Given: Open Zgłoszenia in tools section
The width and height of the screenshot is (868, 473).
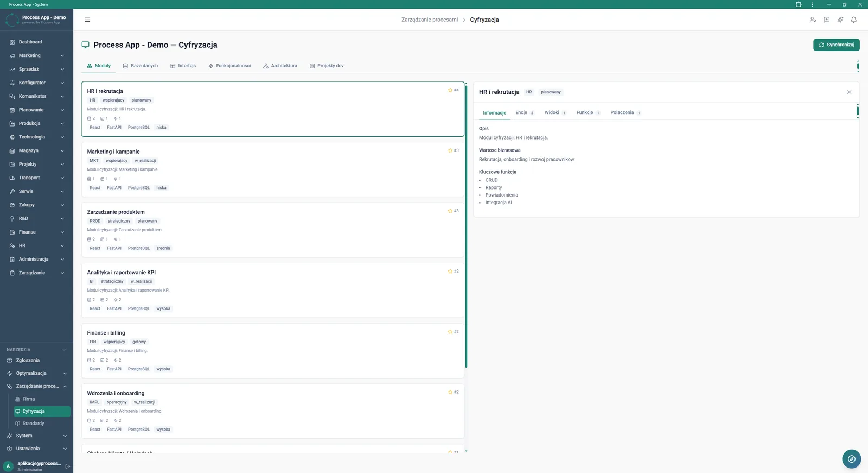Looking at the screenshot, I should tap(35, 360).
